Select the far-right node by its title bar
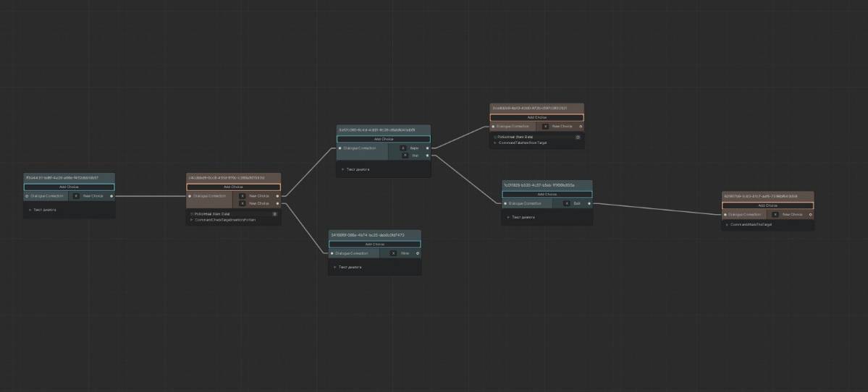Image resolution: width=868 pixels, height=392 pixels. tap(767, 196)
